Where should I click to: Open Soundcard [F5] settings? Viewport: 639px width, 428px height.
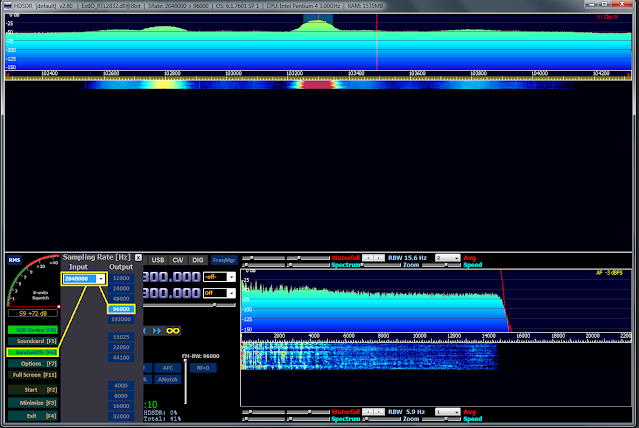coord(33,341)
